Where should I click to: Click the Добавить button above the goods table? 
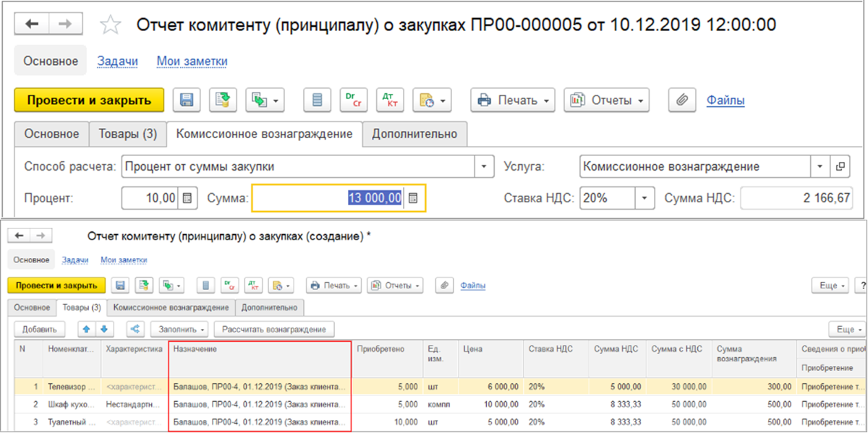40,329
